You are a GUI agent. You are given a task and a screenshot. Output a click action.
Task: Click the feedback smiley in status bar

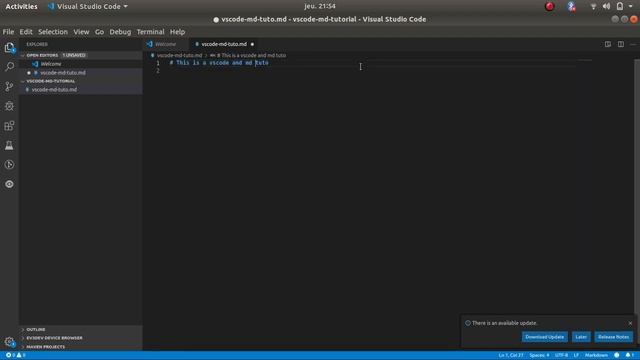(x=617, y=356)
